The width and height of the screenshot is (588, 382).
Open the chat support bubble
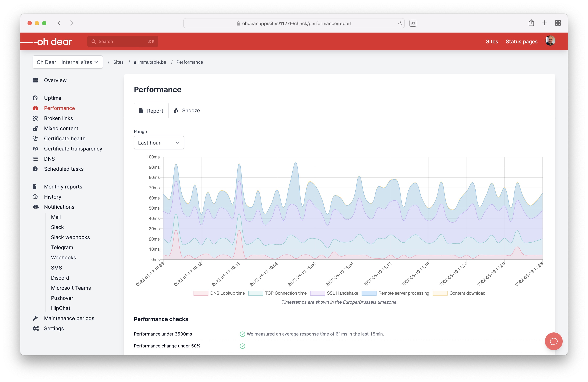[554, 341]
